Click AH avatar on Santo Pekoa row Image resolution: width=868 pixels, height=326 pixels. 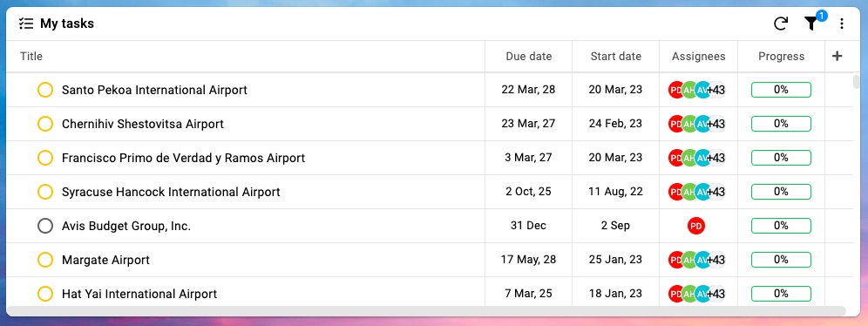[x=689, y=90]
